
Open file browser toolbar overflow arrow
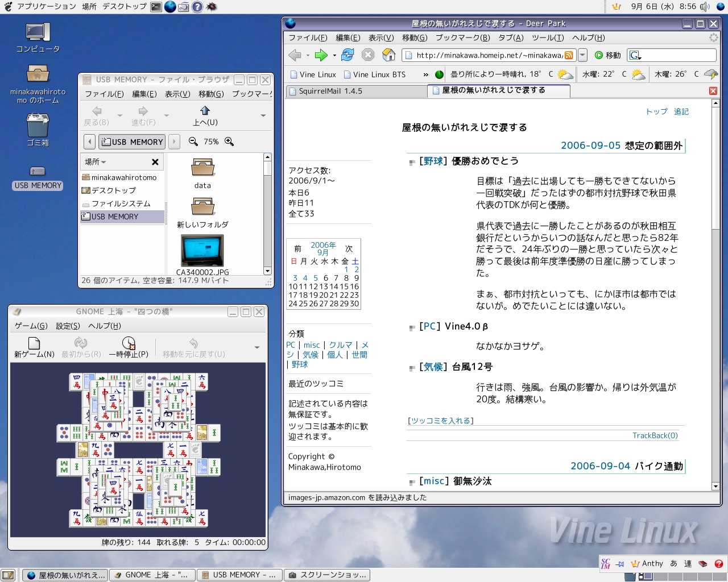[x=263, y=115]
